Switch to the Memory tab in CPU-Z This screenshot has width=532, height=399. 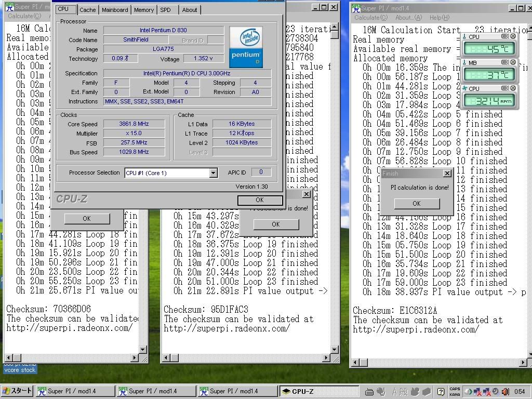pos(144,10)
